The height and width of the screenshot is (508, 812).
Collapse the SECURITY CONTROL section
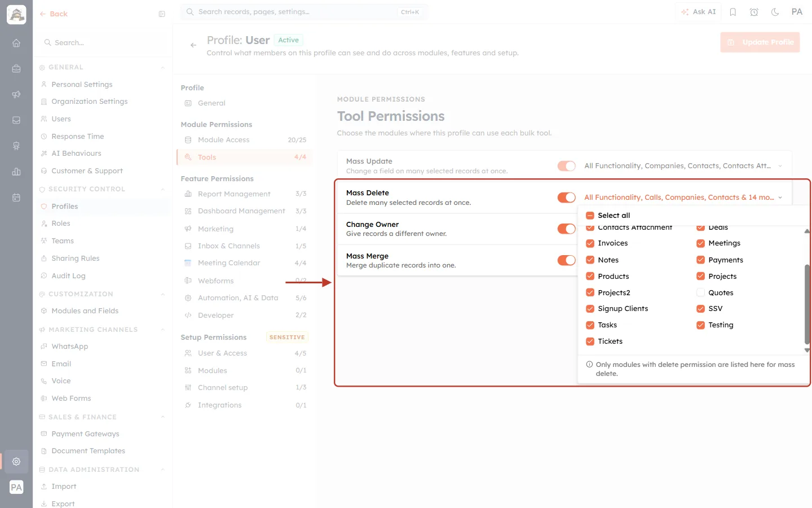click(x=163, y=189)
